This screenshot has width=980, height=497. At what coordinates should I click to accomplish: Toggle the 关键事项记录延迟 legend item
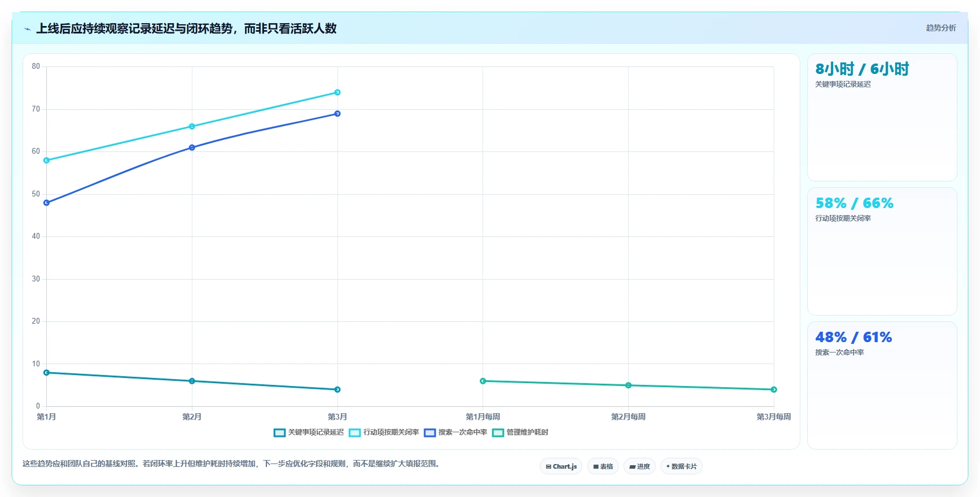coord(309,432)
